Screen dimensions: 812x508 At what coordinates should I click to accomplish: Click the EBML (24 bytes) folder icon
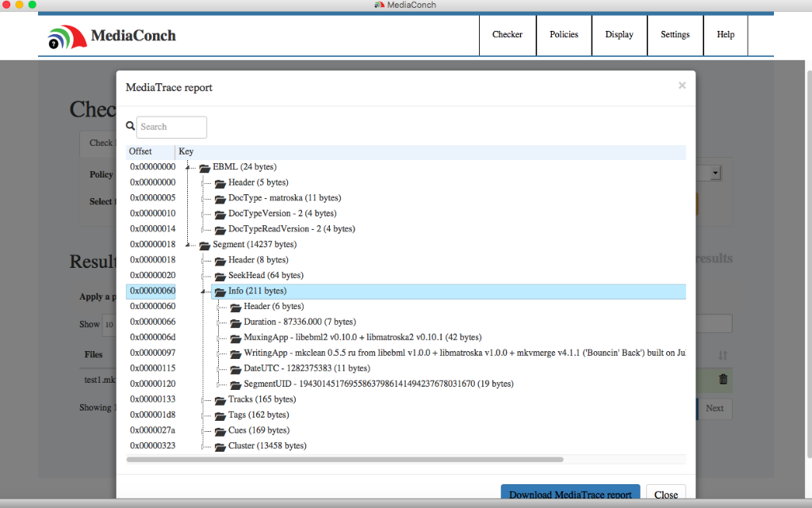click(205, 167)
